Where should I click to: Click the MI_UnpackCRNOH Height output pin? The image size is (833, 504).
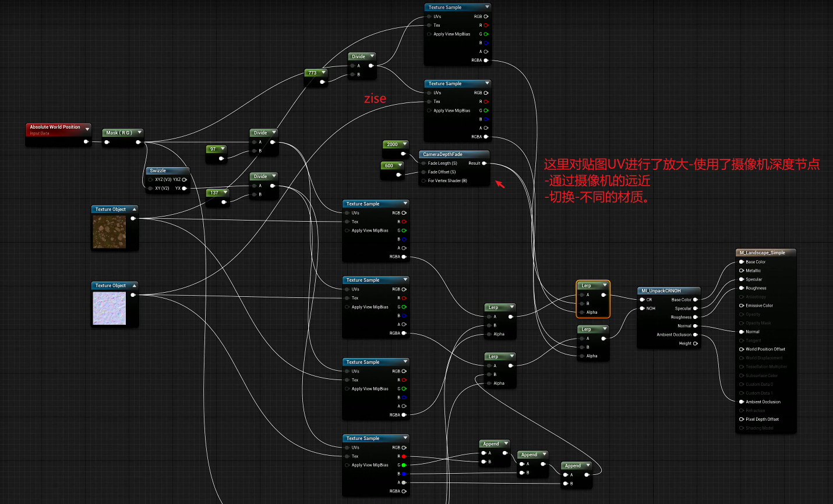[x=695, y=343]
